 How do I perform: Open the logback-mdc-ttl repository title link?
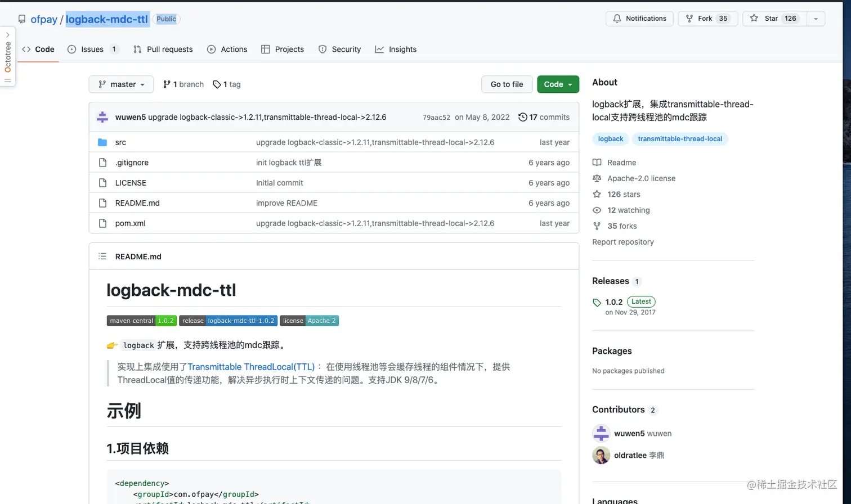107,19
